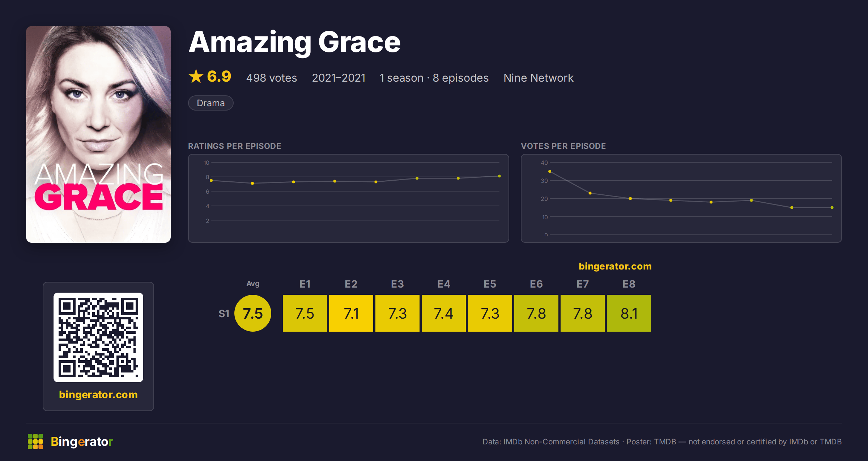Click the S1 season row label
This screenshot has width=868, height=461.
coord(224,314)
